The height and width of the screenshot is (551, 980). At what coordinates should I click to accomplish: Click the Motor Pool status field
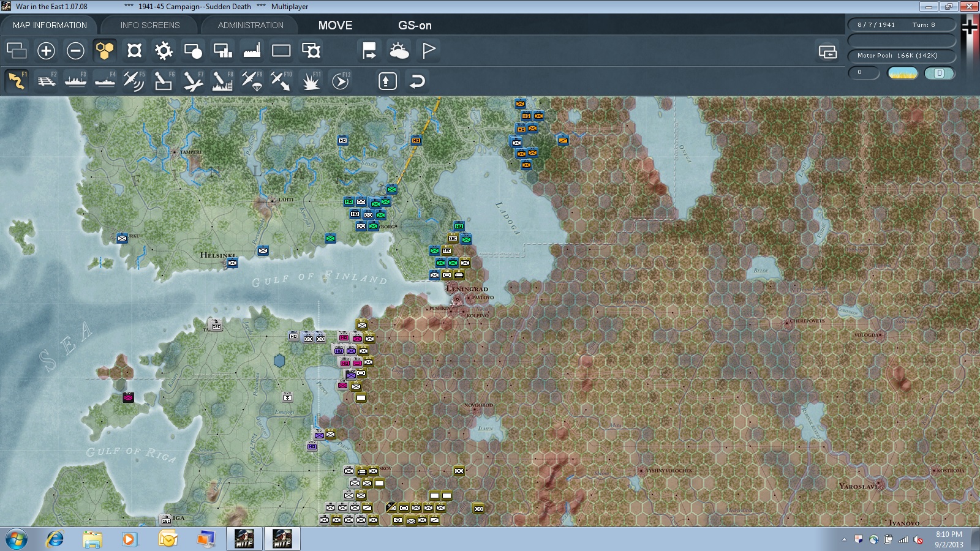[x=902, y=56]
